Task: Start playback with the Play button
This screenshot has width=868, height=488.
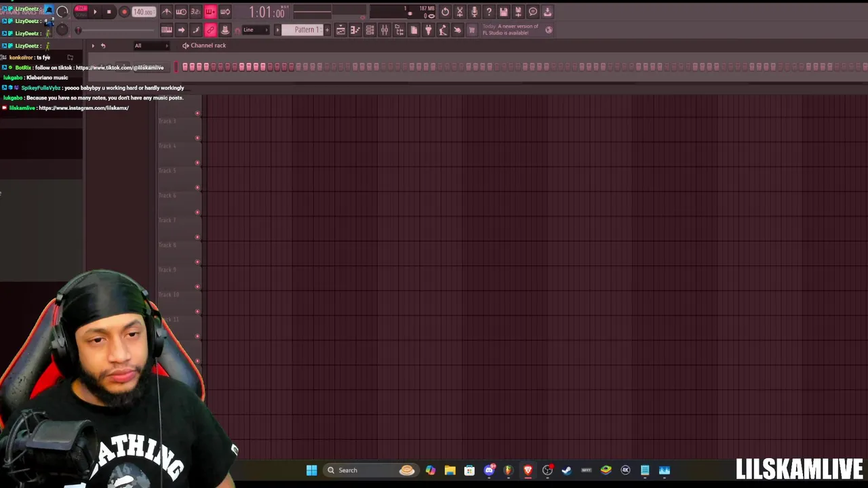Action: pyautogui.click(x=95, y=12)
